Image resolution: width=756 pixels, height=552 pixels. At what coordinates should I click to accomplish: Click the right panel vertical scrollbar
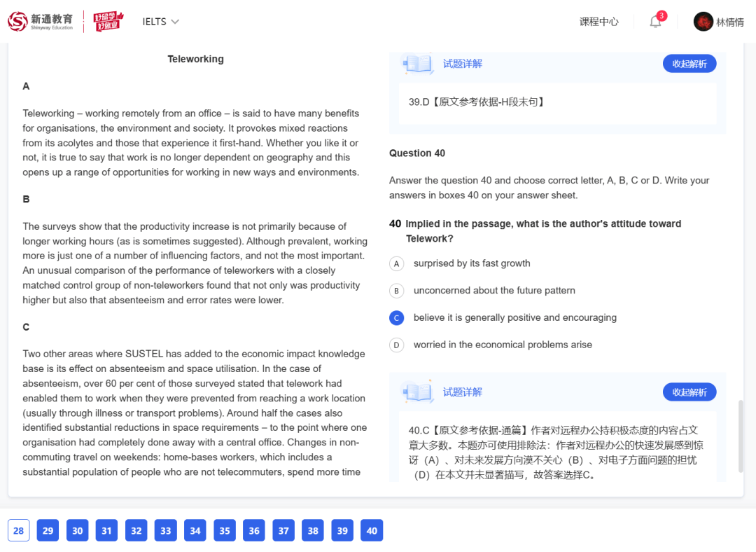coord(741,436)
